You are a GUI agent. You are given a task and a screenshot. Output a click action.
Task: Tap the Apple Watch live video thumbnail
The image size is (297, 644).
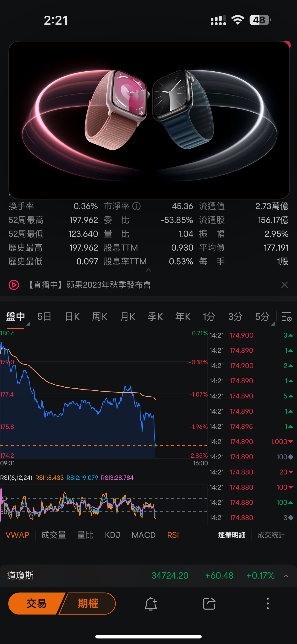(x=149, y=120)
